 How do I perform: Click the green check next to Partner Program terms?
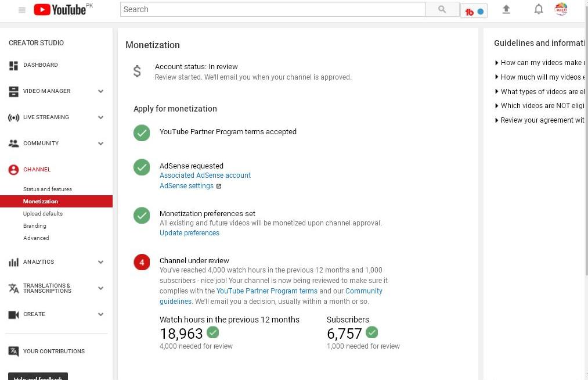(x=142, y=132)
